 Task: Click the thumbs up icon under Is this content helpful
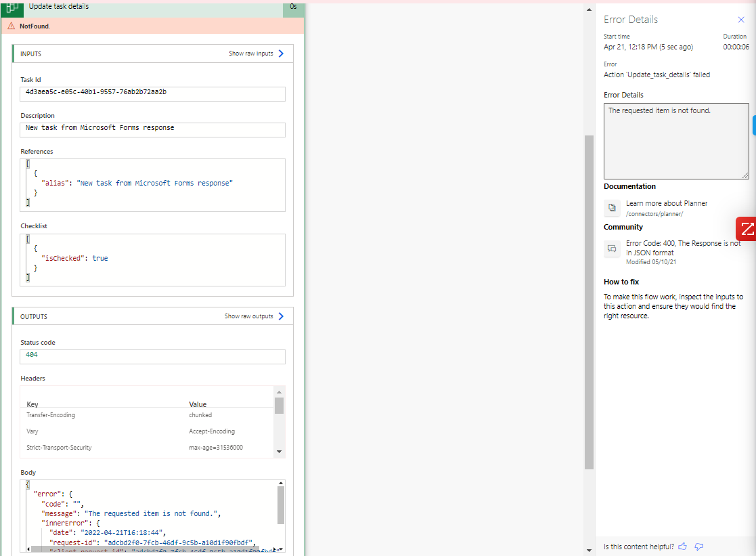[x=682, y=547]
